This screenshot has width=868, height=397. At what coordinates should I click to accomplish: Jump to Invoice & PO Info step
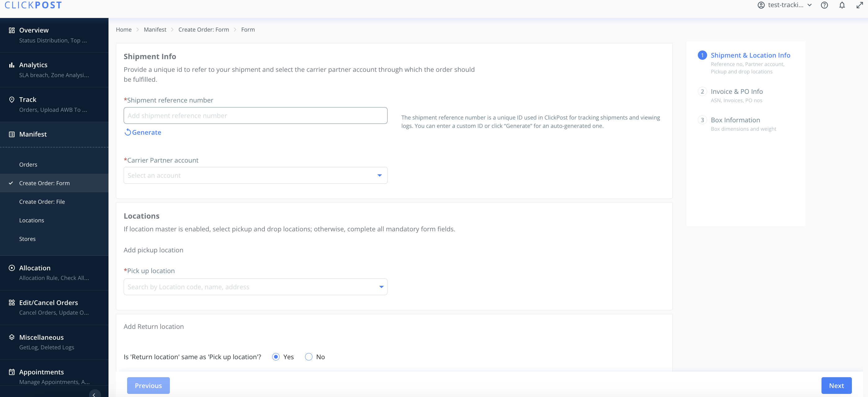coord(736,92)
